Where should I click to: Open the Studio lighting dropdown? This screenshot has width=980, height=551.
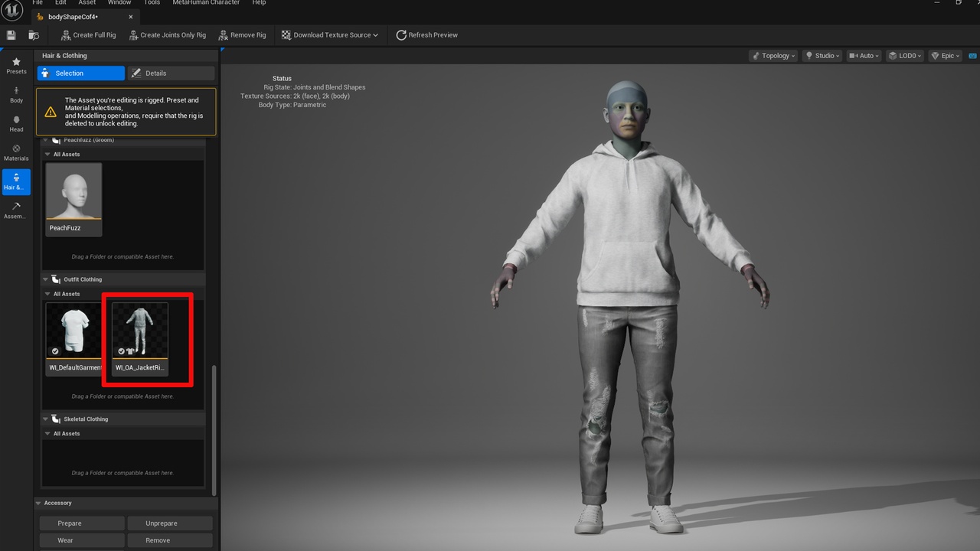pos(822,56)
